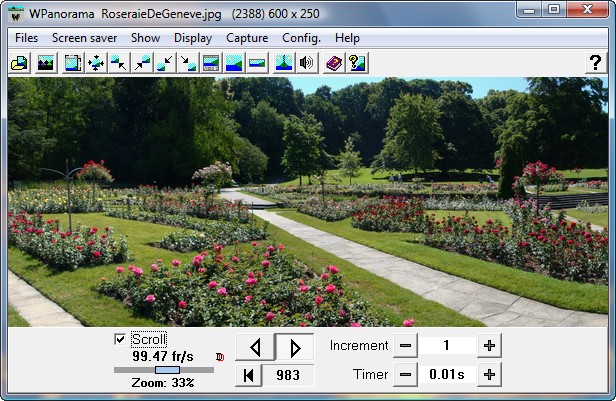616x401 pixels.
Task: Click the image-with-control-panel display icon
Action: tap(211, 63)
